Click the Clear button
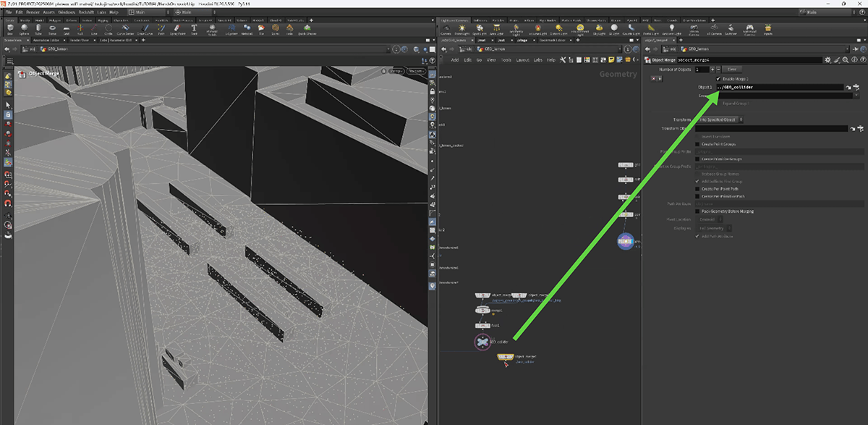Image resolution: width=868 pixels, height=425 pixels. (731, 69)
